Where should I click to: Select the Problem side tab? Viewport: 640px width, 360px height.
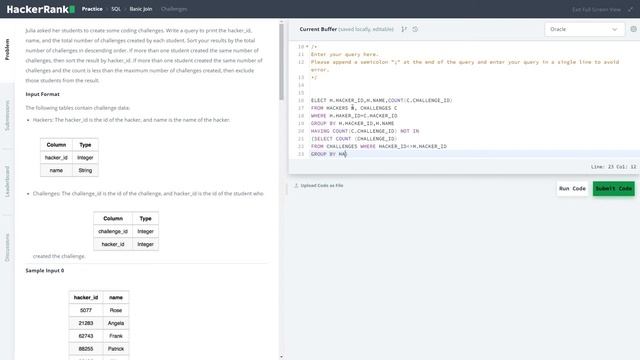[x=7, y=49]
